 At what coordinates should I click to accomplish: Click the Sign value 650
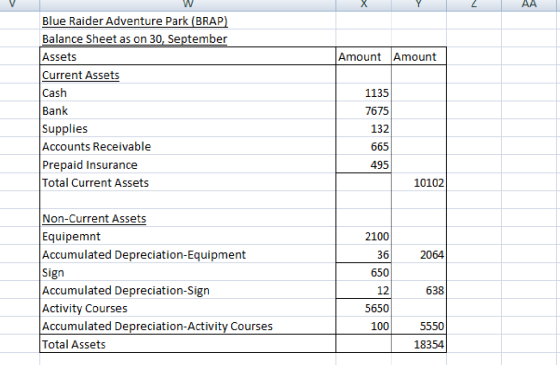tap(364, 272)
